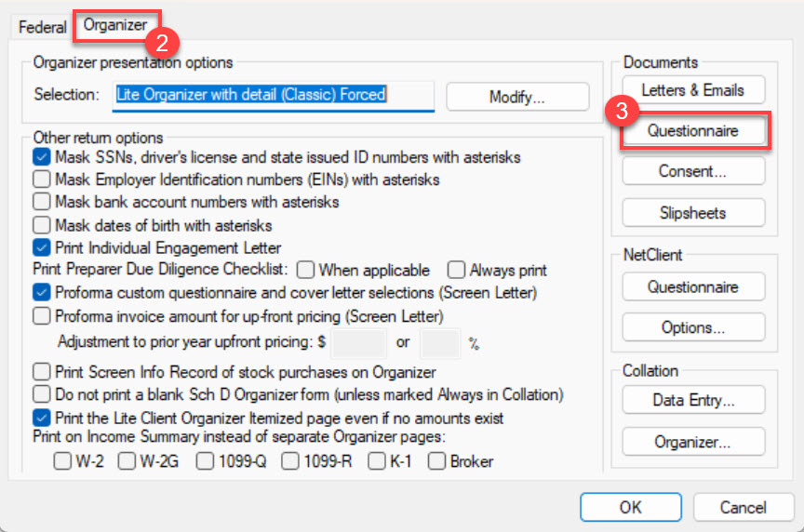Click the Collation Organizer... button

pyautogui.click(x=692, y=442)
